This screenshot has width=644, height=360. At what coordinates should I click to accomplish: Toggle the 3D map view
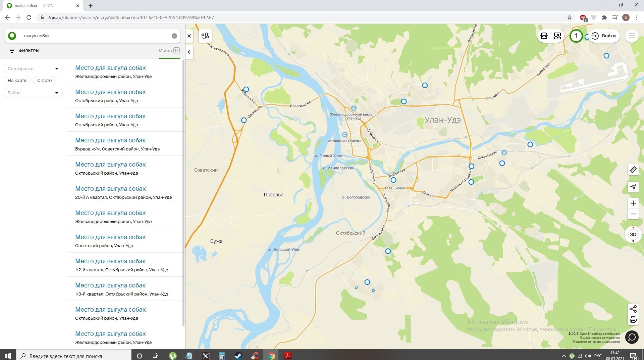[x=633, y=234]
